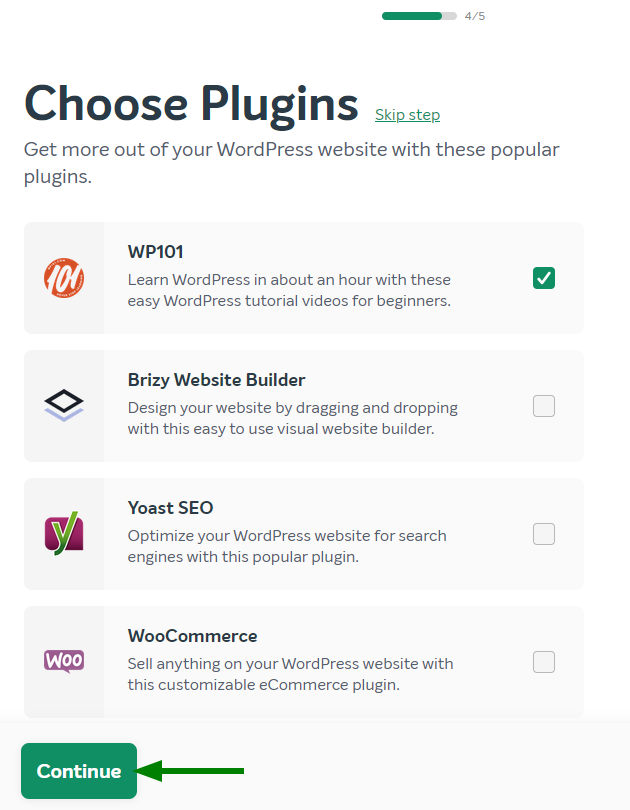The height and width of the screenshot is (810, 630).
Task: Enable the WooCommerce plugin checkbox
Action: [x=543, y=662]
